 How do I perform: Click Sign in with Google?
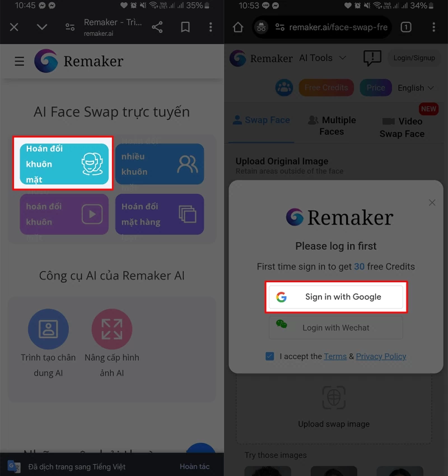336,297
